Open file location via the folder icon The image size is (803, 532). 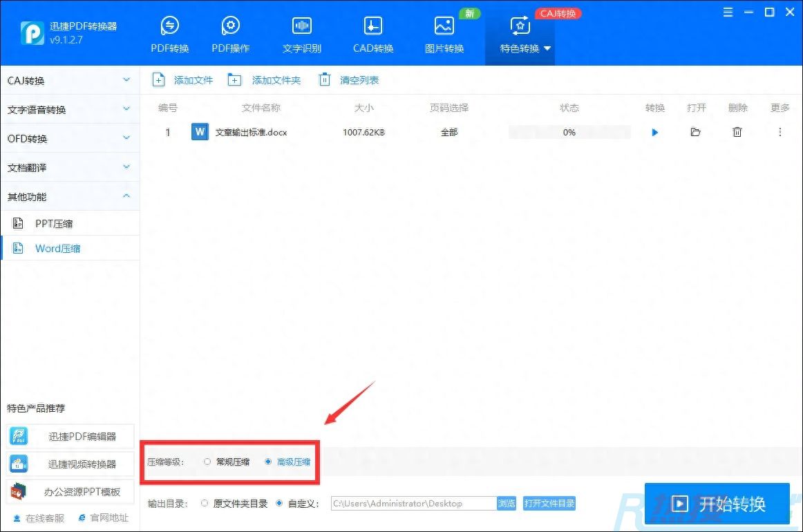tap(696, 132)
